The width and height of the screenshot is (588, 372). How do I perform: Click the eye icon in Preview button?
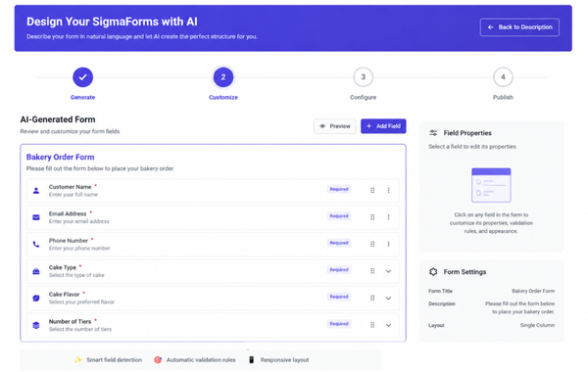coord(322,126)
